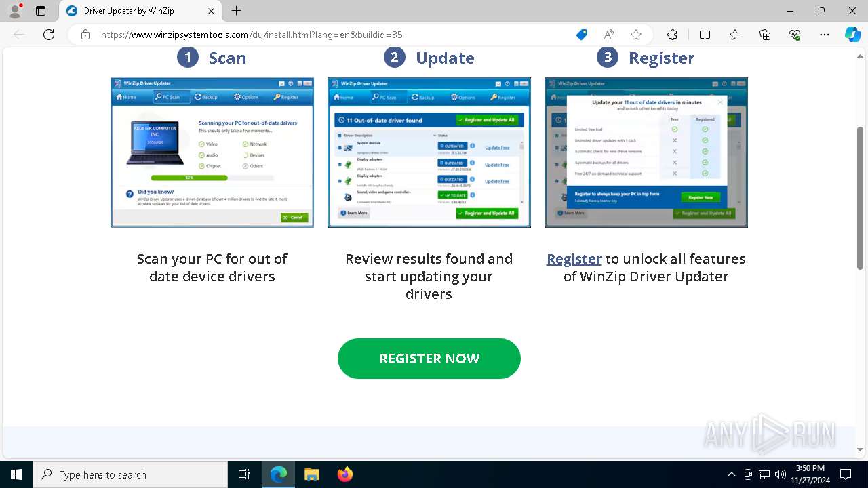
Task: Click the third step's Register heading
Action: (x=661, y=58)
